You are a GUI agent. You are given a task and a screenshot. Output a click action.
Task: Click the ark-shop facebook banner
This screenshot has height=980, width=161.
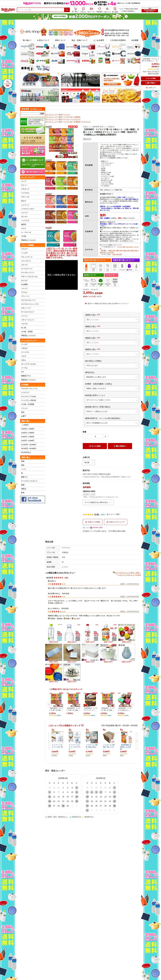(33, 499)
